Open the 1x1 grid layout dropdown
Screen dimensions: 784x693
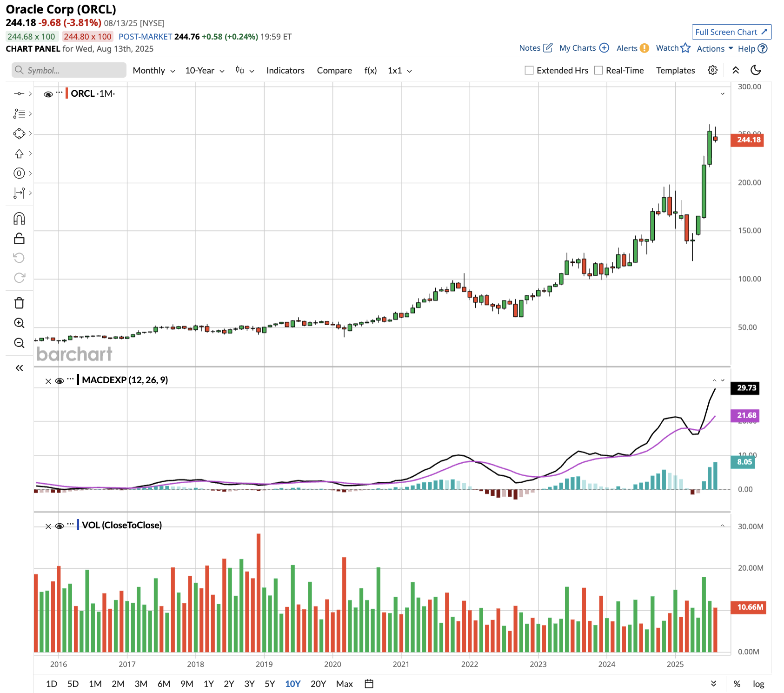[x=400, y=71]
